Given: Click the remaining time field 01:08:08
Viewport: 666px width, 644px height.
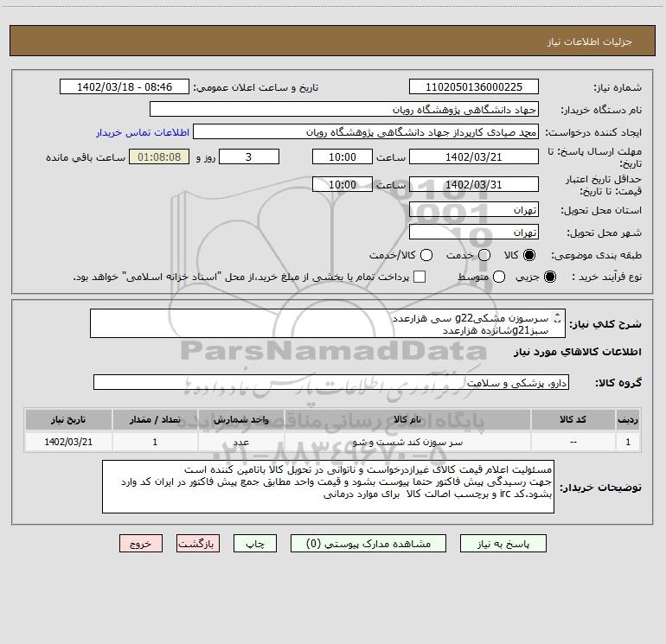Looking at the screenshot, I should tap(159, 156).
